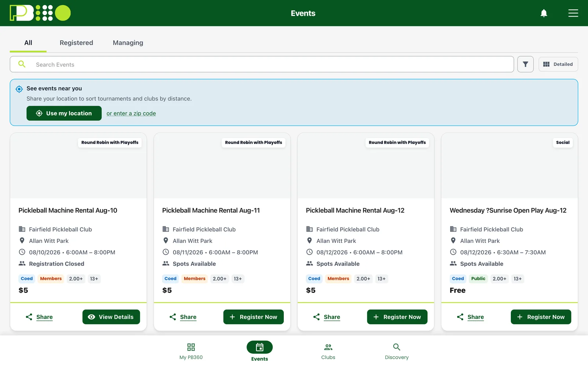Click the location pin icon on Aug-12 card
The image size is (588, 368).
(x=309, y=241)
